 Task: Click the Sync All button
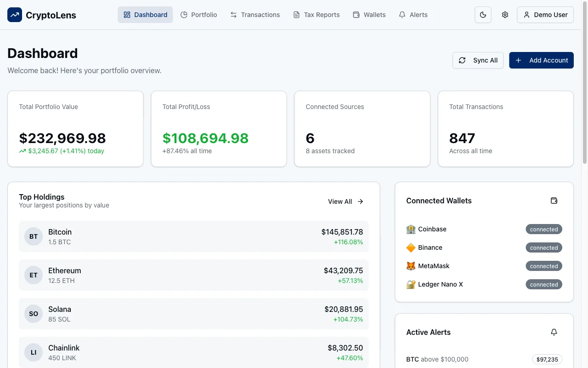pyautogui.click(x=478, y=60)
